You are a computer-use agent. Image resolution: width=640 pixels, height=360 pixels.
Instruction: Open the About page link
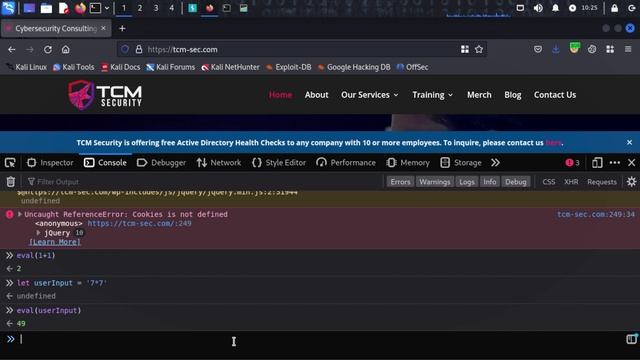click(316, 95)
